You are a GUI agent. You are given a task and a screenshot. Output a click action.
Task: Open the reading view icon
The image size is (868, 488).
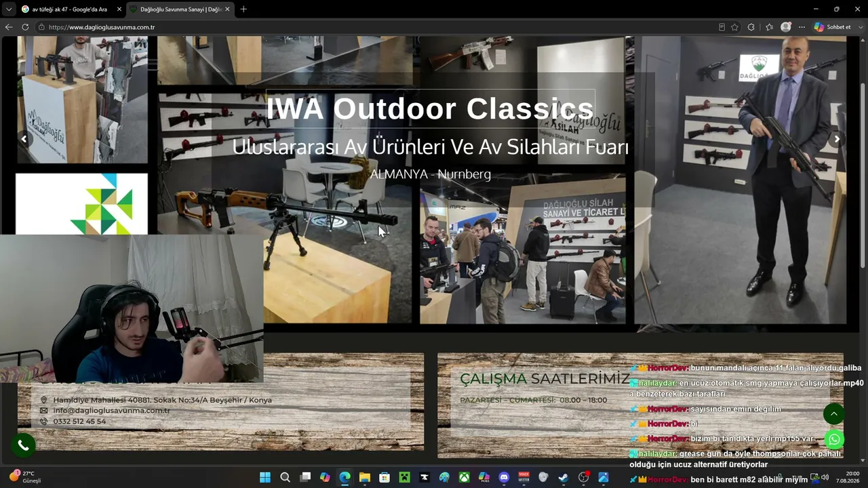click(722, 27)
